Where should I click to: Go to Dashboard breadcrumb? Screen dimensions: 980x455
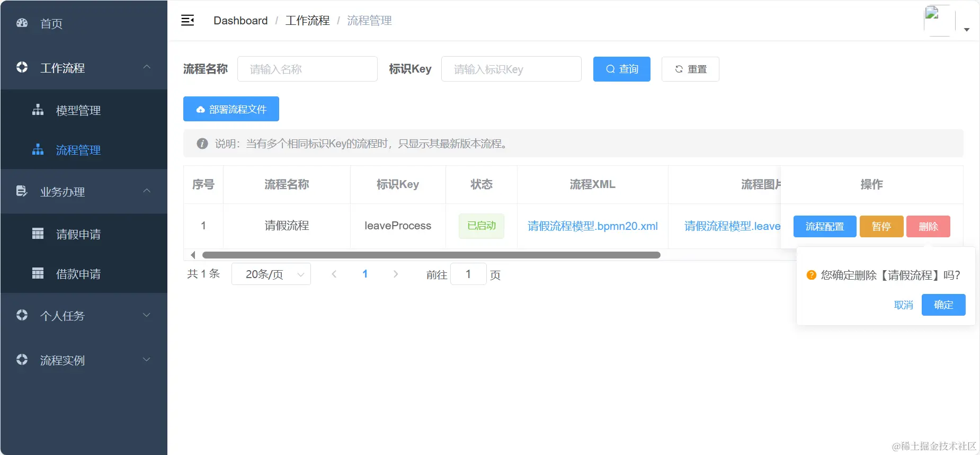(240, 21)
